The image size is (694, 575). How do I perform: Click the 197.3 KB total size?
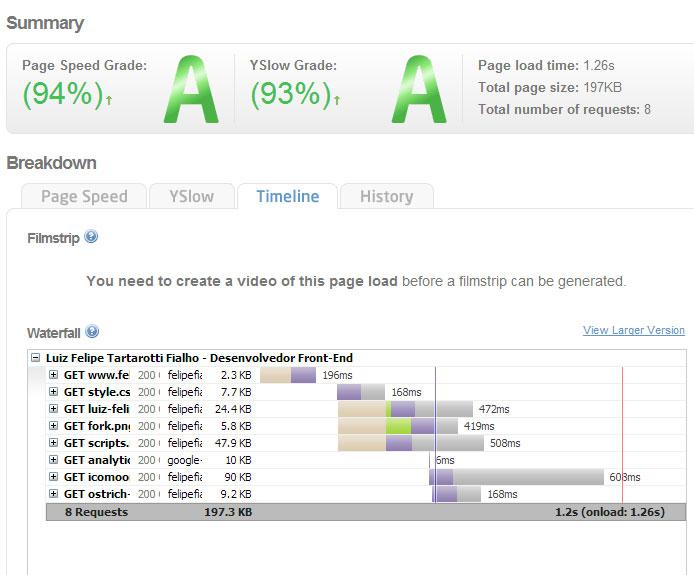click(228, 512)
